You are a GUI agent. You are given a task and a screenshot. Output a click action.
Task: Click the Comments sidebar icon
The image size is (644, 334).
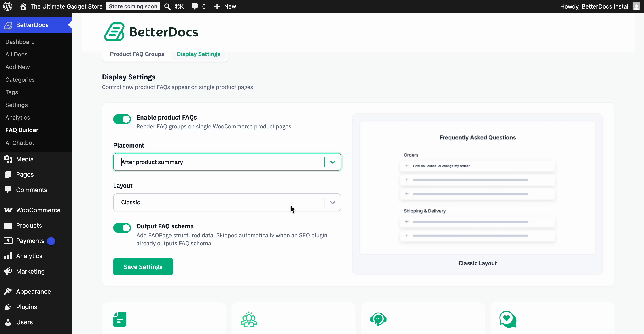pos(8,190)
